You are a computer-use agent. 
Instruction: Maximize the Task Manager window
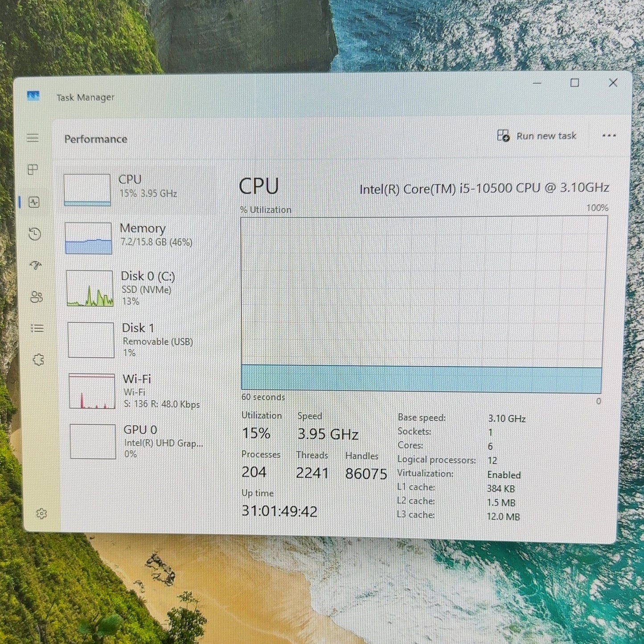tap(575, 83)
